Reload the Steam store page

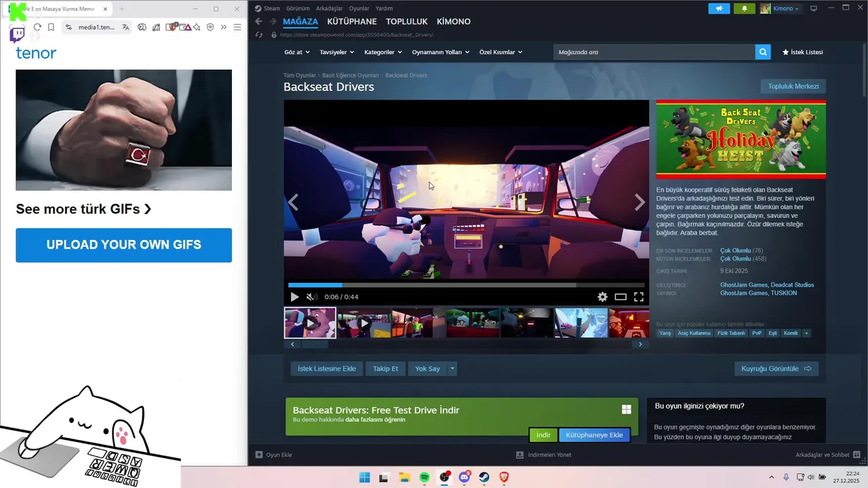click(259, 35)
